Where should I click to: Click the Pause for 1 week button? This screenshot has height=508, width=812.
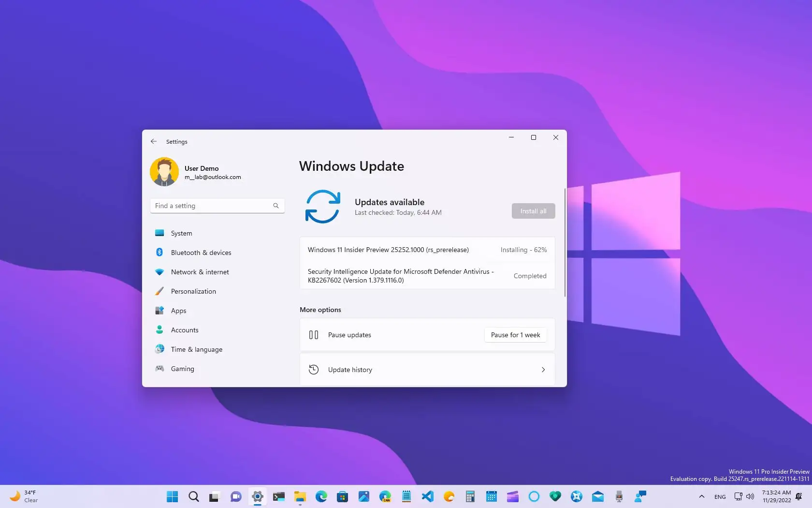pyautogui.click(x=515, y=335)
